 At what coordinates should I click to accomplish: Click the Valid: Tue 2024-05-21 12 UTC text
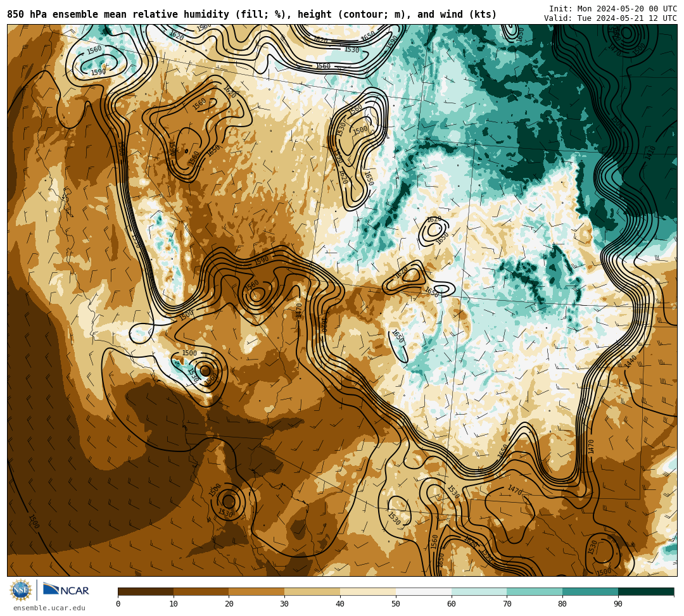click(611, 18)
